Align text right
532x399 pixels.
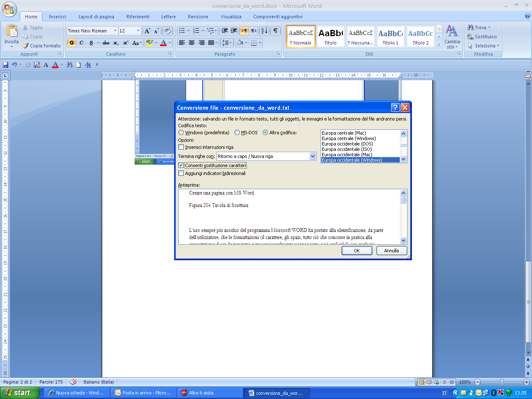pos(202,43)
